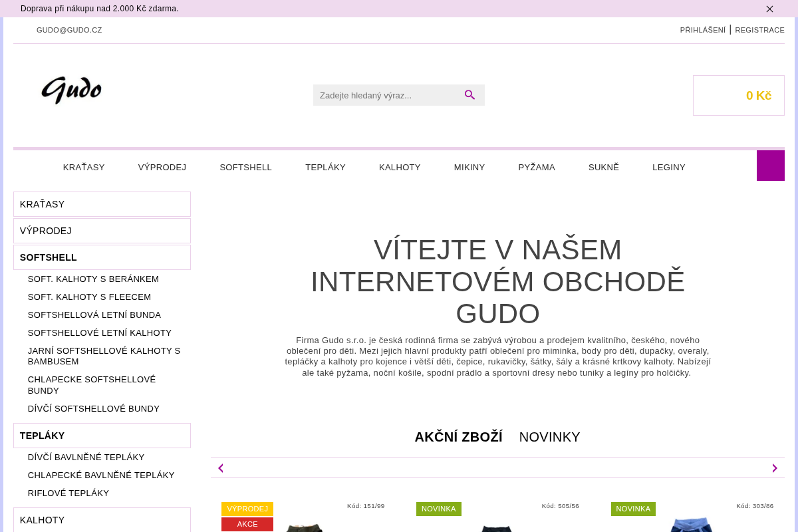Screen dimensions: 798x532
Task: Click the VÝPRODEJ badge on product 151/99
Action: coord(247,509)
